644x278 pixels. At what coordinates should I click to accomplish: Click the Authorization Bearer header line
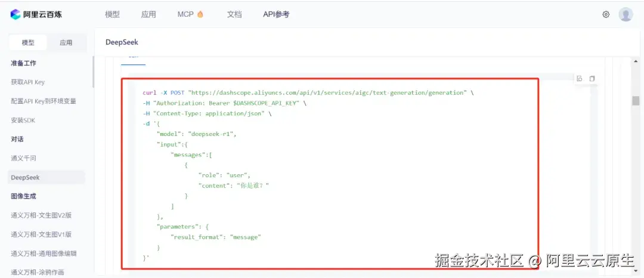pos(225,103)
